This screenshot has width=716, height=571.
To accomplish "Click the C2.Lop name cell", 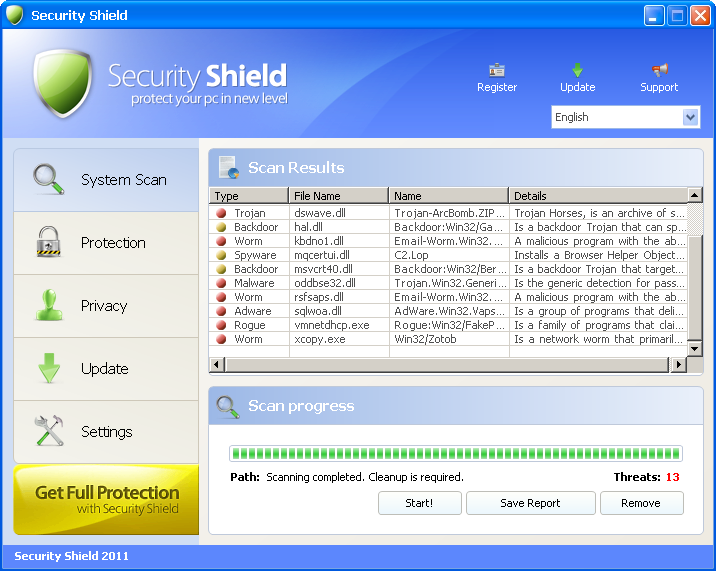I will 411,255.
